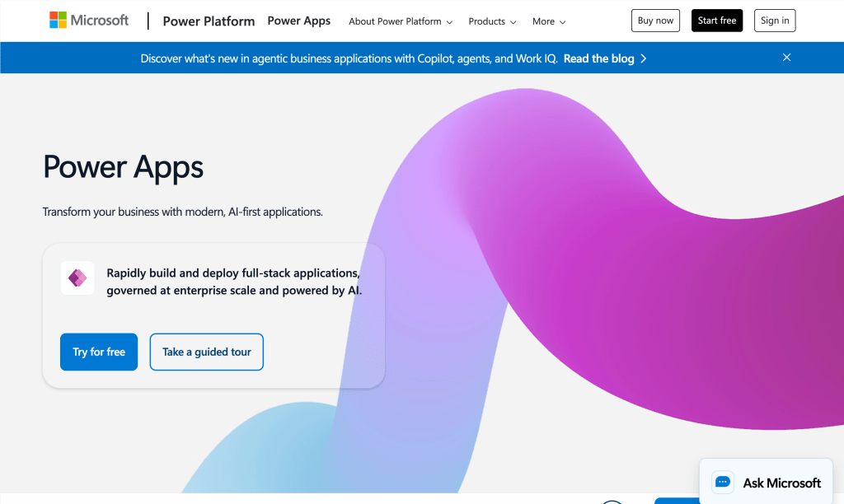Screen dimensions: 844x504
Task: Click the Power Apps nav item
Action: coord(298,21)
